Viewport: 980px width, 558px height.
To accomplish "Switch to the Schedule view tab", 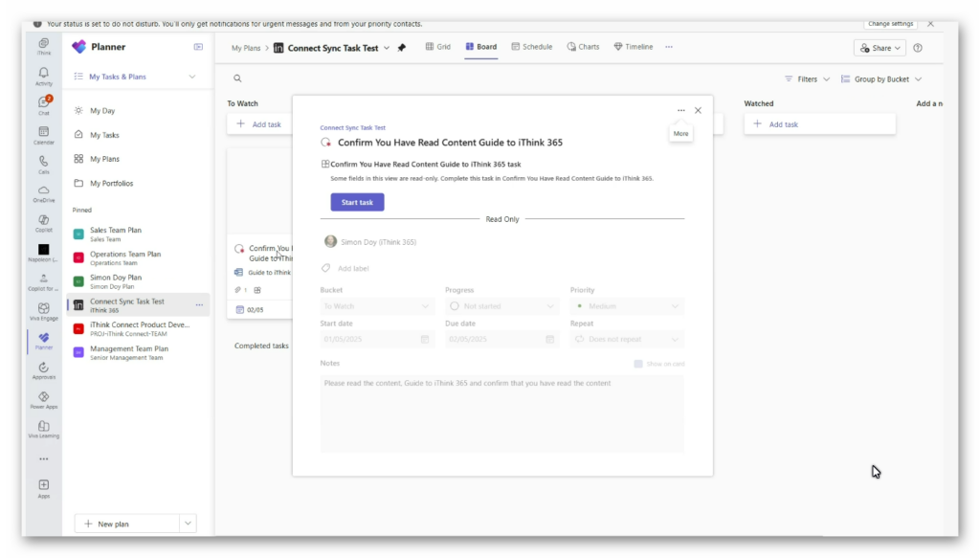I will [x=532, y=47].
